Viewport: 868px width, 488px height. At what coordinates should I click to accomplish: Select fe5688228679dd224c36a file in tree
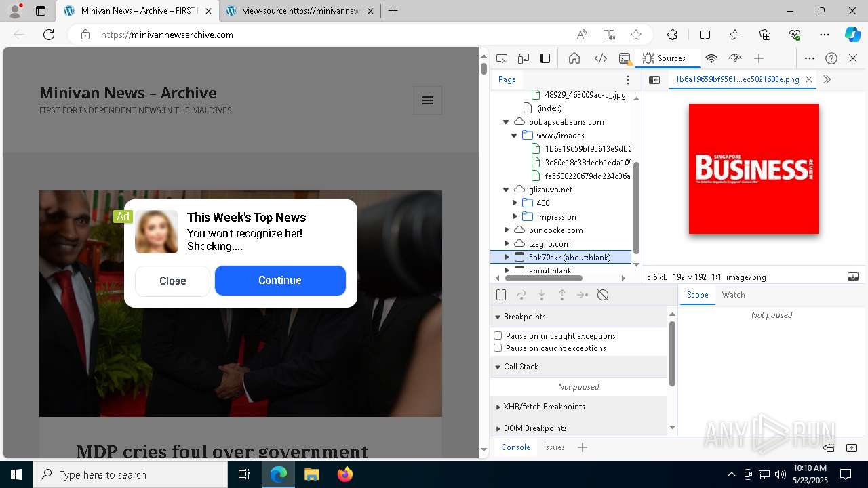588,176
